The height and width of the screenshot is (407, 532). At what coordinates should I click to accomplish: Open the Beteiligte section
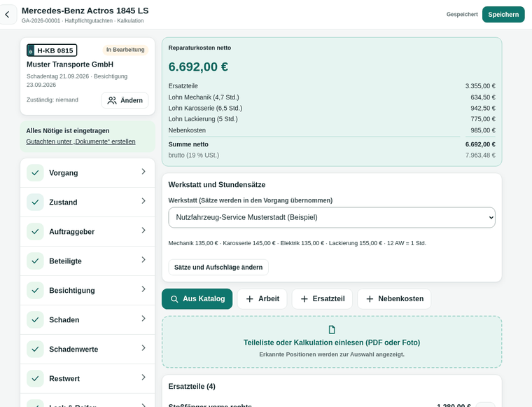point(87,261)
